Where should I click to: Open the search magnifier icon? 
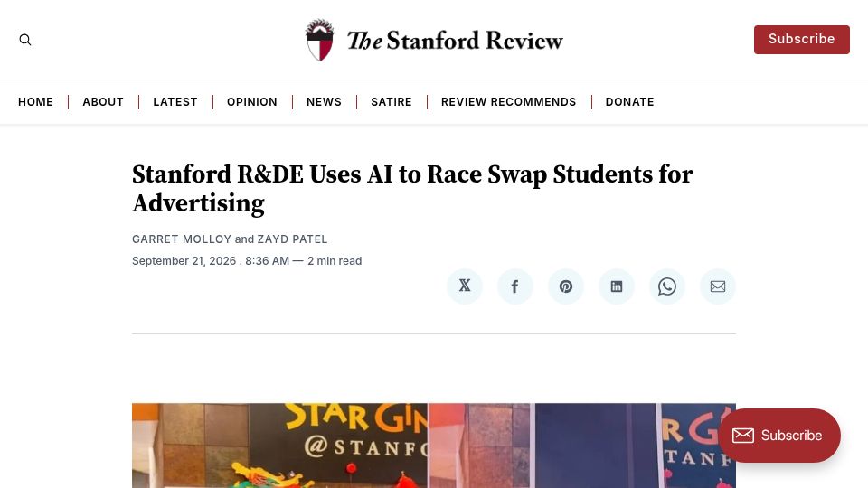(x=25, y=40)
